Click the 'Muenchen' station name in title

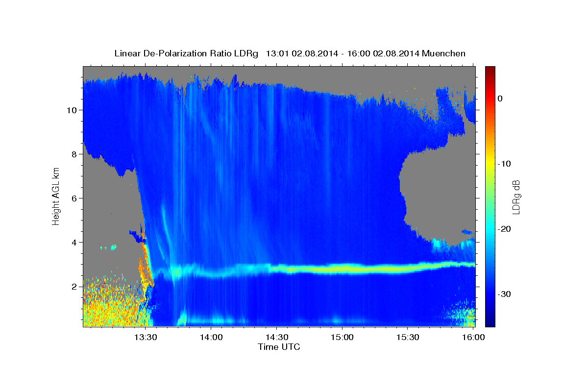click(443, 53)
